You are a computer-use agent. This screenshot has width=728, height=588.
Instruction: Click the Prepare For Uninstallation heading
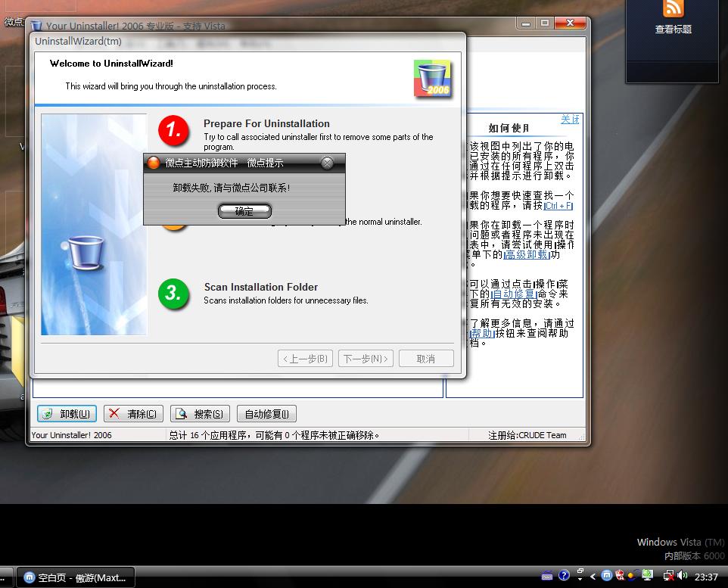click(266, 123)
